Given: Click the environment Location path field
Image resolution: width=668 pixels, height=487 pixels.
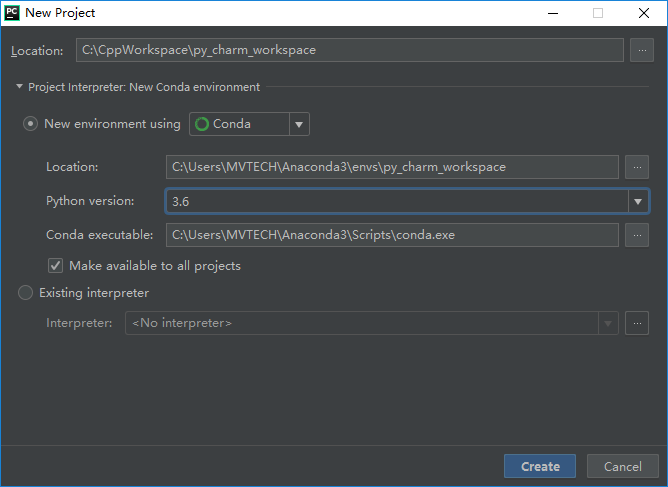Looking at the screenshot, I should [x=392, y=167].
